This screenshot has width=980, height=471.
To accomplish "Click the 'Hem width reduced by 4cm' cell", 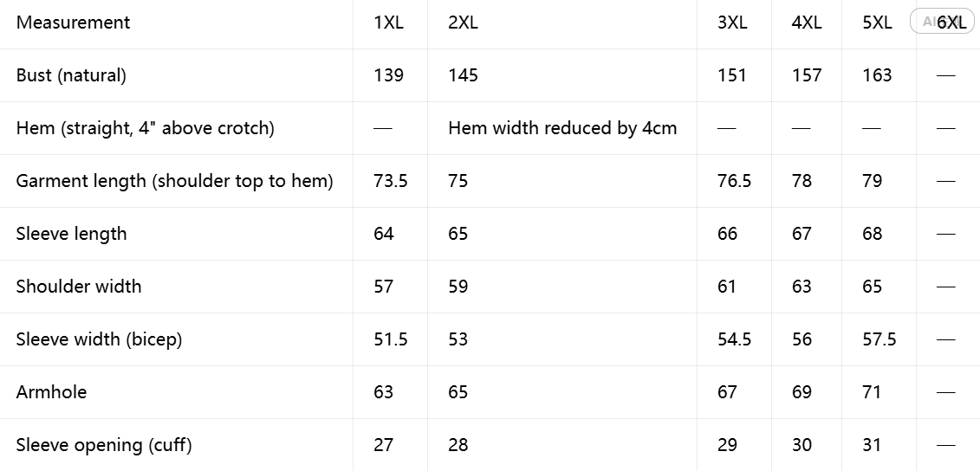I will click(x=562, y=128).
